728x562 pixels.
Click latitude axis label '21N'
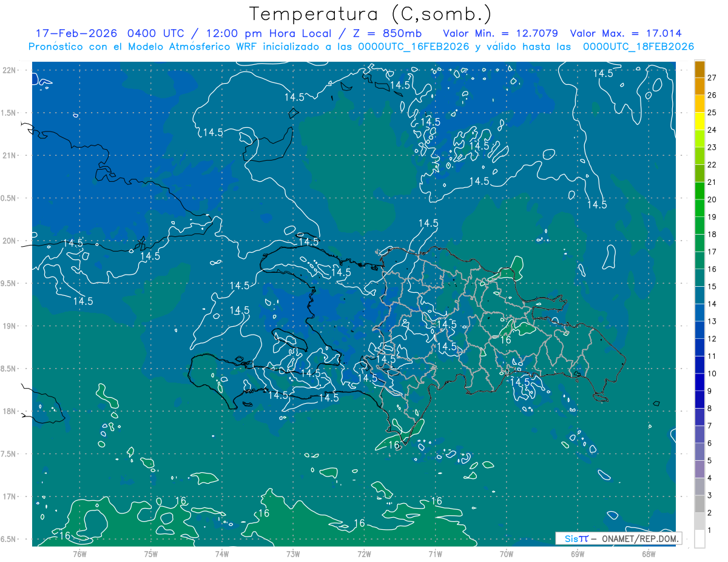tap(10, 155)
